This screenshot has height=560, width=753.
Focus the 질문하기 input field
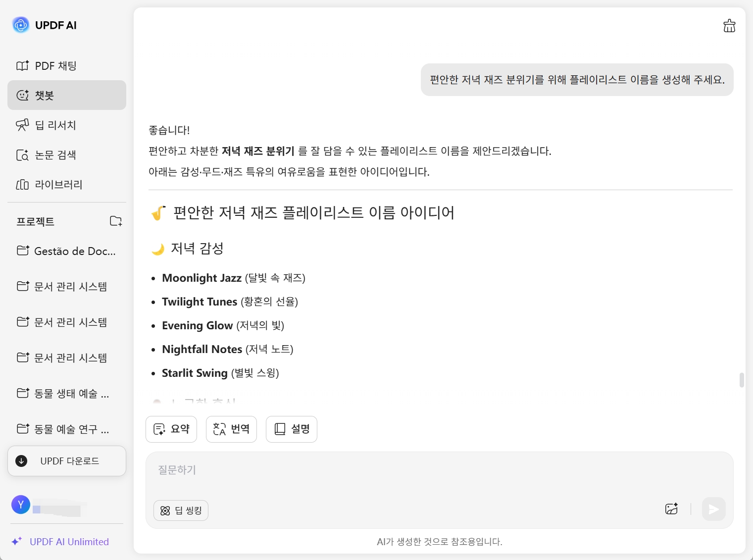pos(439,470)
